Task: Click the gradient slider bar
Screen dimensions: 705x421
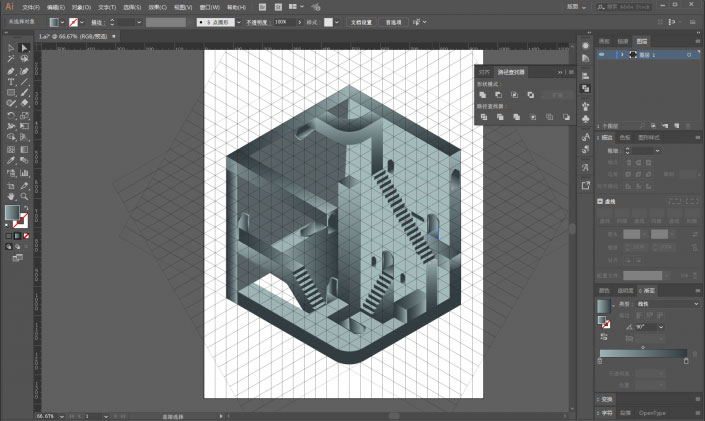Action: coord(643,353)
